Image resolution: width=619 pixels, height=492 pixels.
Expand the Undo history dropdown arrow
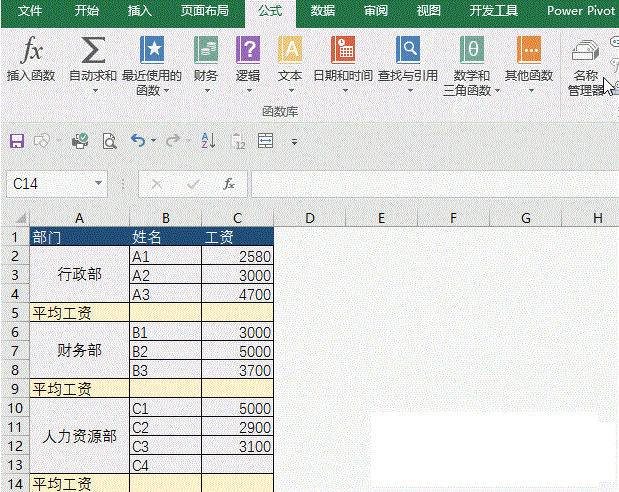click(x=154, y=140)
